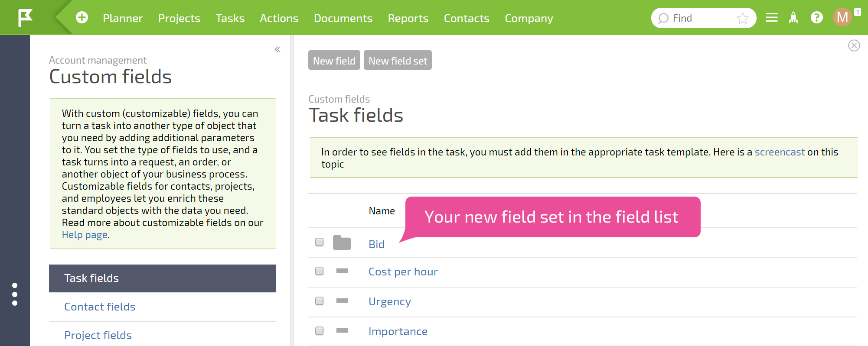Open the Reports menu
The height and width of the screenshot is (346, 868).
pyautogui.click(x=408, y=18)
